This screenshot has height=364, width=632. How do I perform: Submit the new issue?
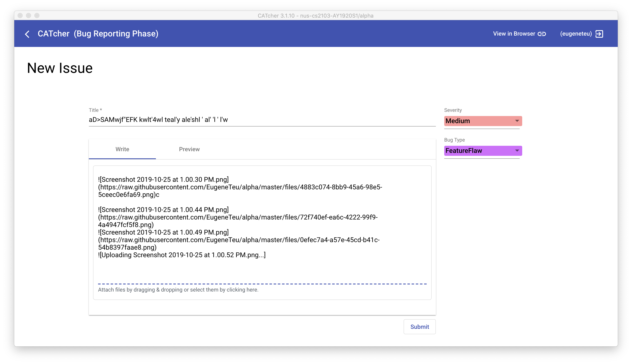420,327
